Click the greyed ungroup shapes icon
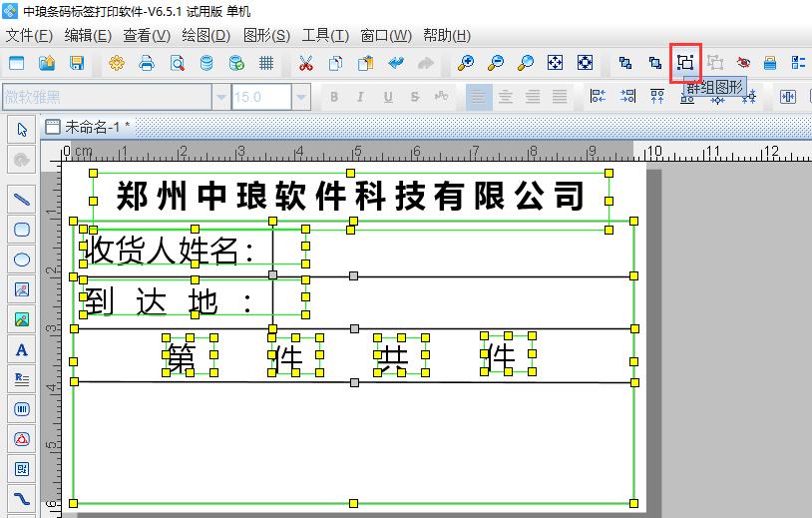Viewport: 812px width, 518px height. [x=715, y=63]
